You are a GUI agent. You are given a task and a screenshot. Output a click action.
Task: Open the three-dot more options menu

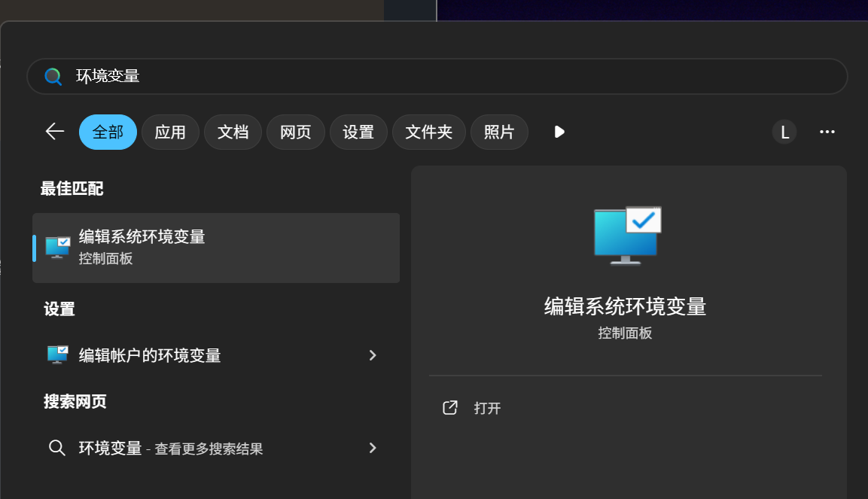tap(827, 132)
